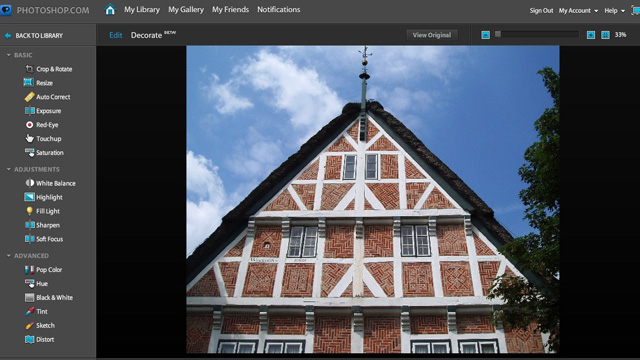640x360 pixels.
Task: Open the Fill Light adjustment
Action: 42,211
